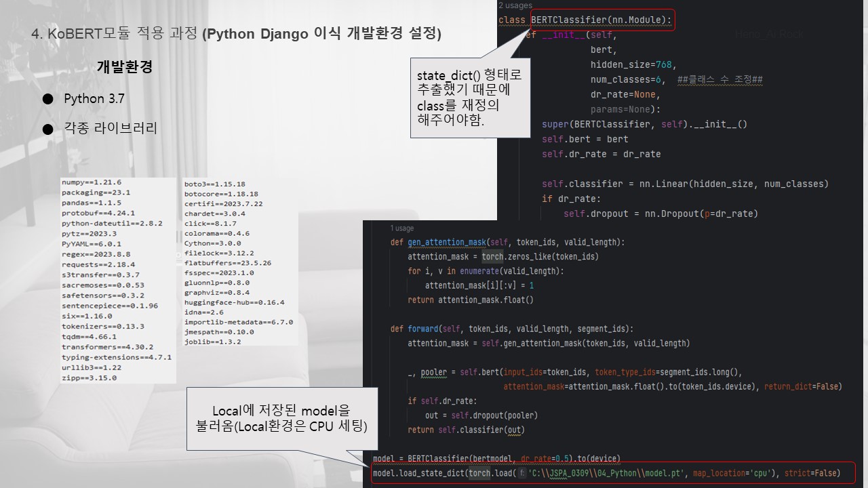The image size is (868, 488).
Task: Click the gluonnlp==0.8.0 entry
Action: pos(217,283)
